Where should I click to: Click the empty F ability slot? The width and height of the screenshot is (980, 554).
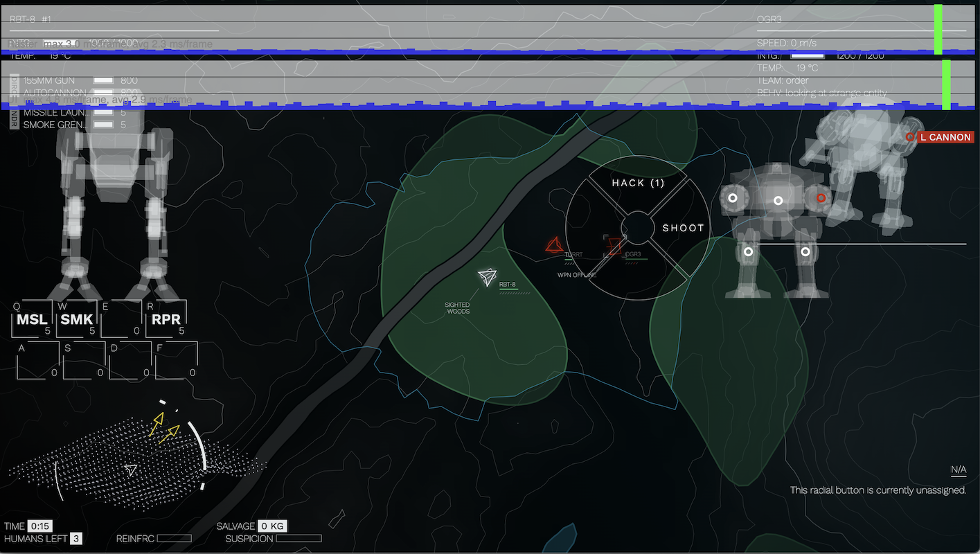pyautogui.click(x=176, y=361)
